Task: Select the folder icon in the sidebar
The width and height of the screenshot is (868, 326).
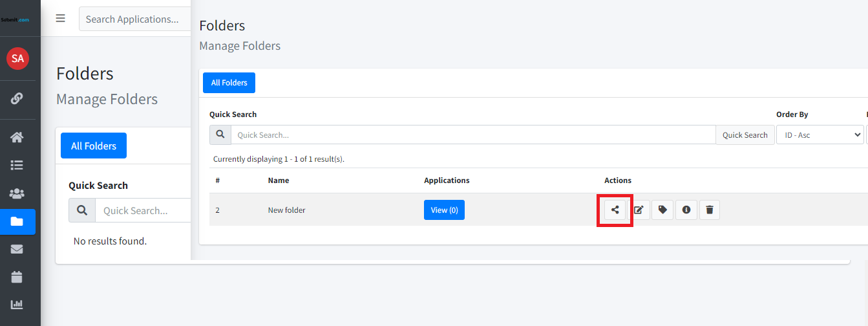Action: pos(17,222)
